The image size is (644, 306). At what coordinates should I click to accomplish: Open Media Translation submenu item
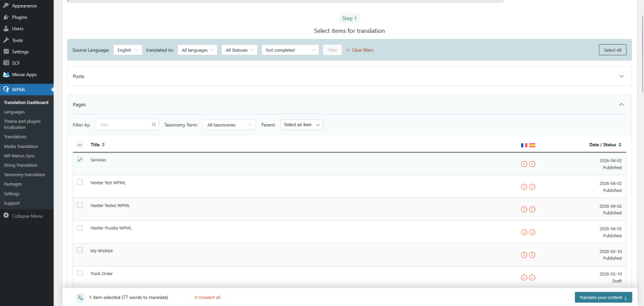pyautogui.click(x=21, y=147)
